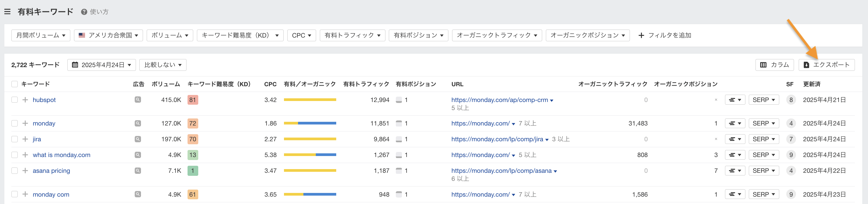Click フィルタを追加 button
Image resolution: width=868 pixels, height=204 pixels.
pos(665,36)
